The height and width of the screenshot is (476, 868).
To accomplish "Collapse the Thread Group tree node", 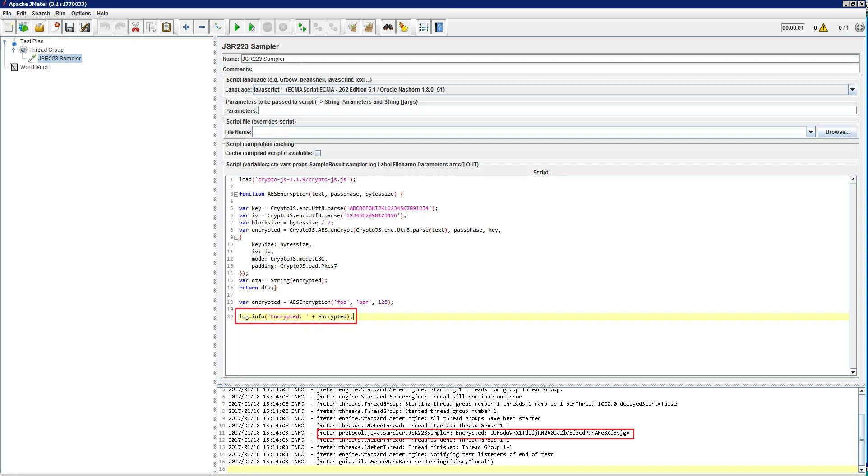I will pyautogui.click(x=14, y=50).
